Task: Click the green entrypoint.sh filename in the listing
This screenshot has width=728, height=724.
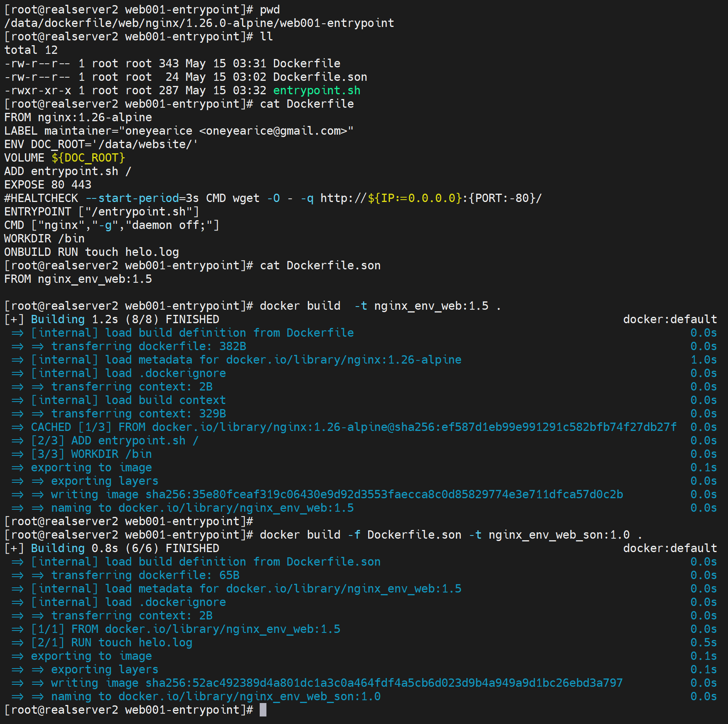Action: [x=316, y=90]
